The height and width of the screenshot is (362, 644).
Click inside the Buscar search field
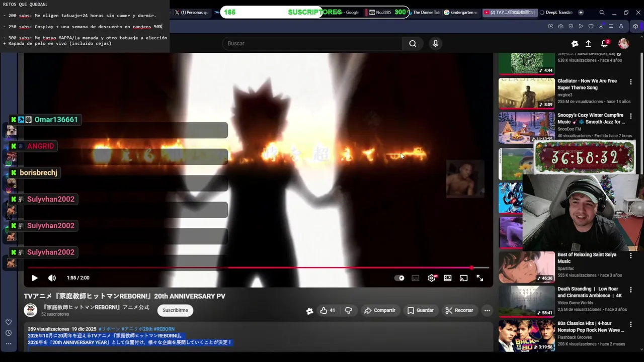pos(312,44)
